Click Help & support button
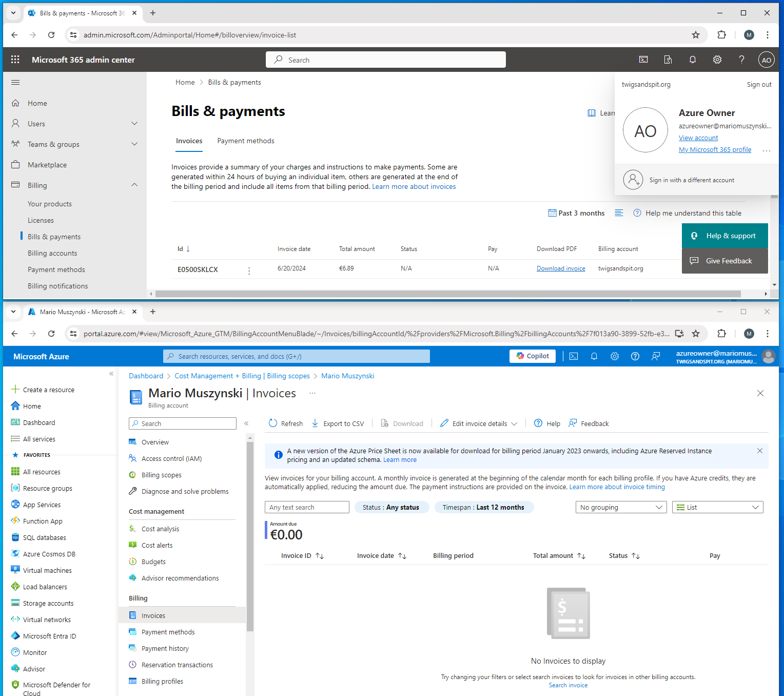Image resolution: width=784 pixels, height=696 pixels. (x=725, y=236)
